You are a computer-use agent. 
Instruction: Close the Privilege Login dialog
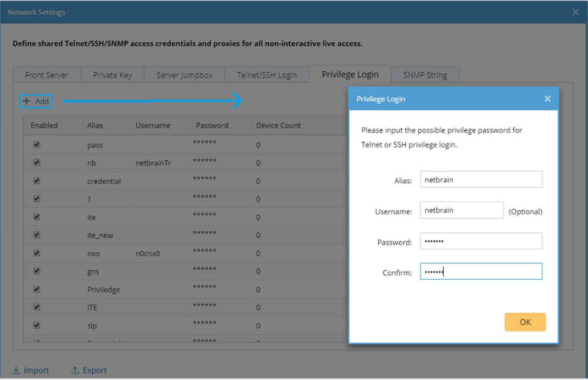(x=548, y=99)
